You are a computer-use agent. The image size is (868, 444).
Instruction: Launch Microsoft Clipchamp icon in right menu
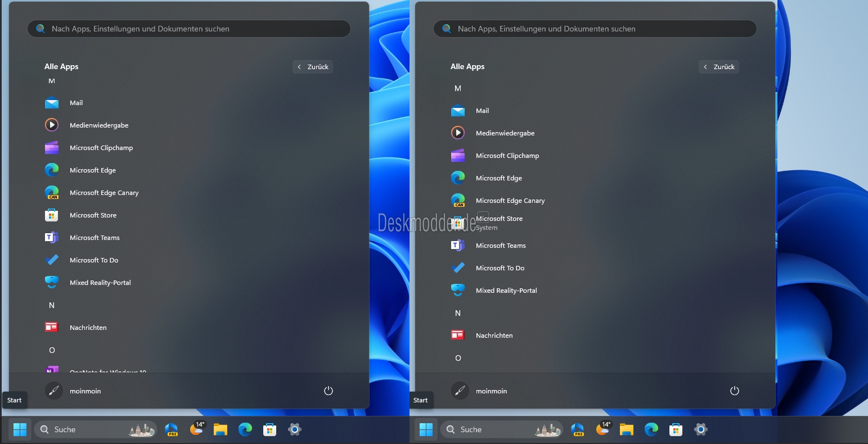click(458, 156)
